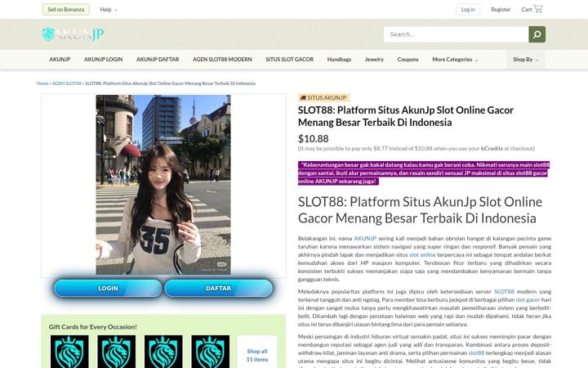Screen dimensions: 588x368
Task: Expand the More Categories menu
Action: coord(455,60)
